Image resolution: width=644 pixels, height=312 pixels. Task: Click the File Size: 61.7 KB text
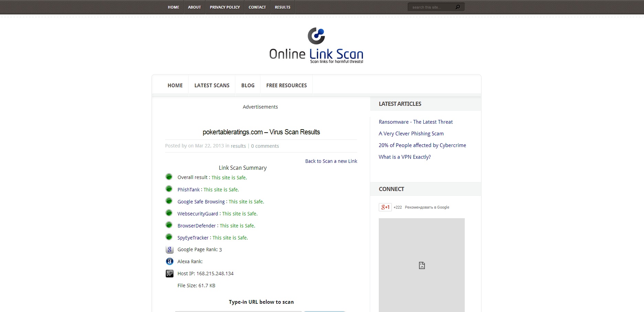(x=196, y=286)
